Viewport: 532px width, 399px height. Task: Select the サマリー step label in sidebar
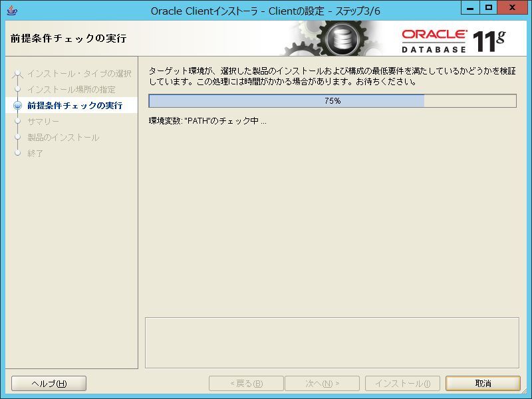[x=43, y=121]
